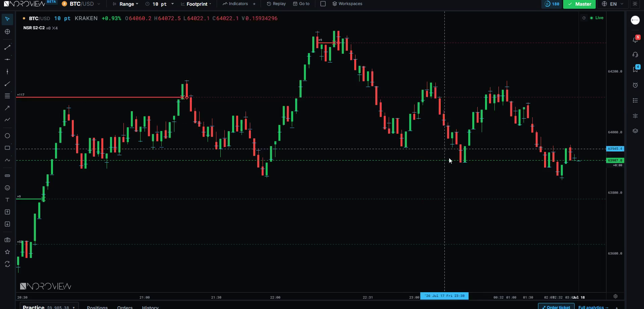Open the layers panel icon
Screen dimensions: 644x309
pyautogui.click(x=635, y=131)
